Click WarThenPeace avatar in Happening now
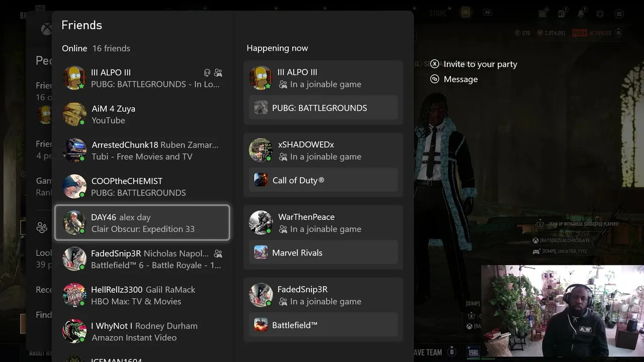Screen dimensions: 644x362 coord(261,223)
